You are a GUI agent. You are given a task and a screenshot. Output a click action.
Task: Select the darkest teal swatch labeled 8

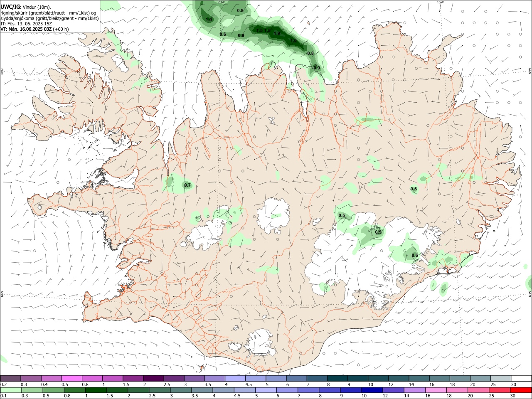337,379
